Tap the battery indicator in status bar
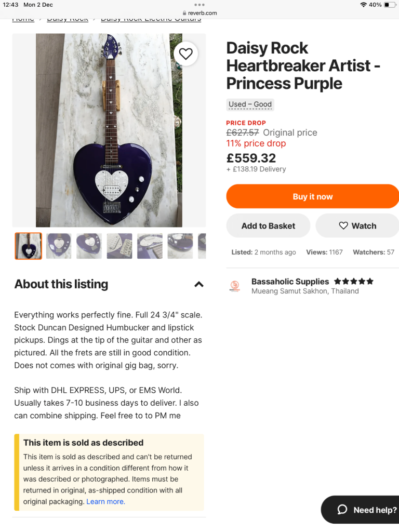This screenshot has width=399, height=532. pos(390,5)
